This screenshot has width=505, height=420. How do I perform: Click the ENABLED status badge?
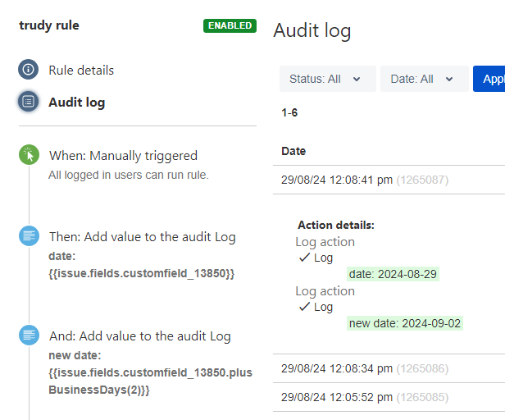(x=230, y=25)
